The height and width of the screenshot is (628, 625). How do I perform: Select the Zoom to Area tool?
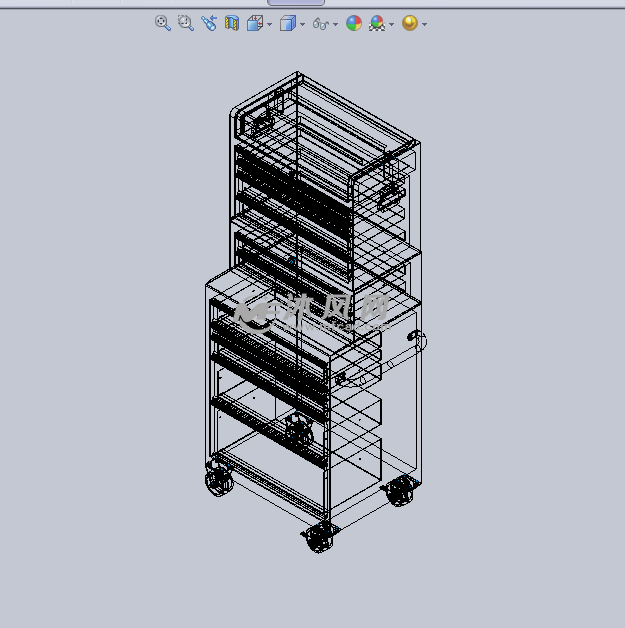coord(186,23)
